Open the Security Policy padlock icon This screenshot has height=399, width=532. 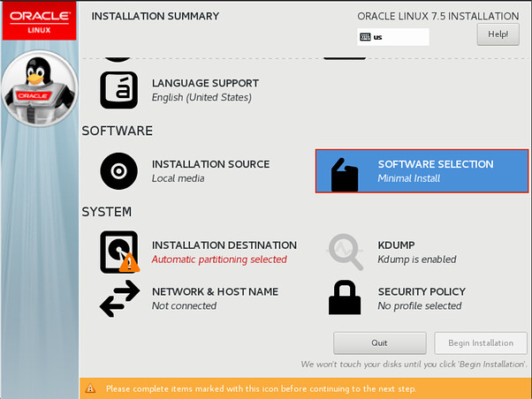[x=345, y=297]
